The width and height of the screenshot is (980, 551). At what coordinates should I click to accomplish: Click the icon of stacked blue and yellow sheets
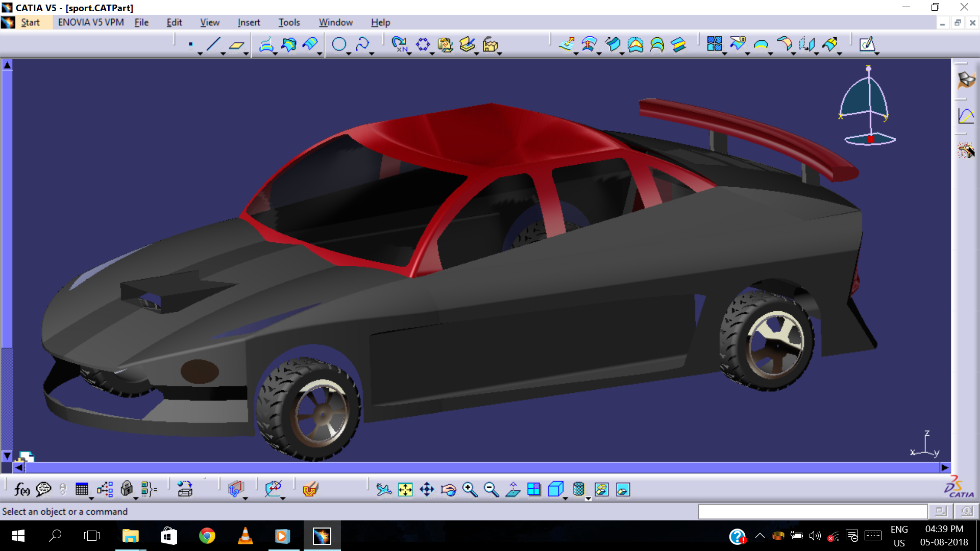click(678, 45)
